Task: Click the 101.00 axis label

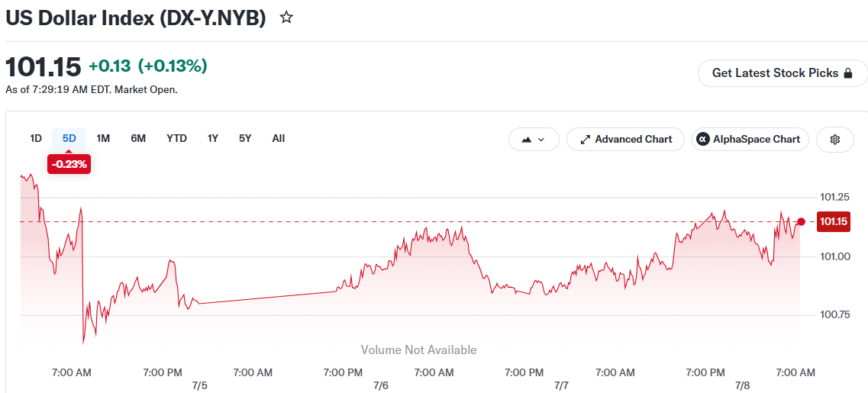Action: 834,256
